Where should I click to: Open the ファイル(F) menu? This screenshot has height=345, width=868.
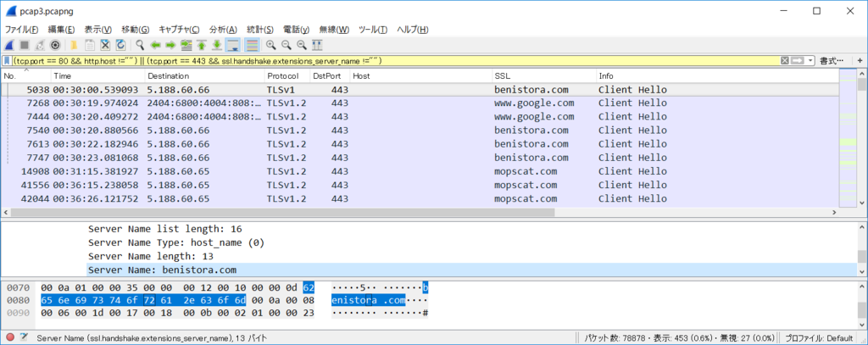click(21, 30)
